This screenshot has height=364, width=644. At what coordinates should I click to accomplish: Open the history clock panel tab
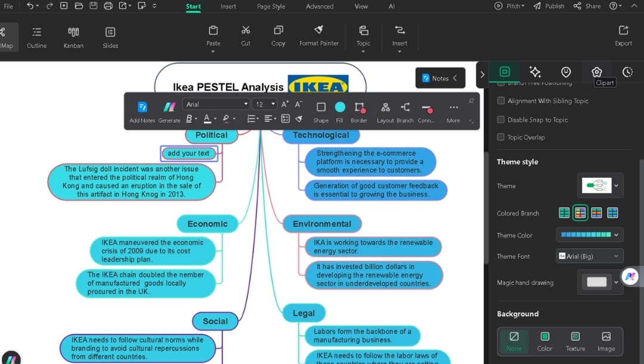pyautogui.click(x=627, y=72)
